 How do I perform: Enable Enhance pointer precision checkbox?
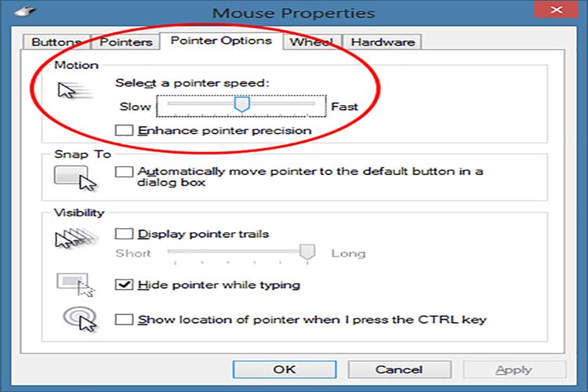point(124,130)
